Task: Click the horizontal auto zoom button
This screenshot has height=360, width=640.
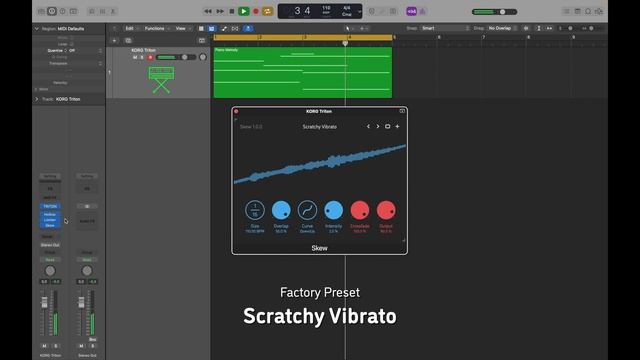Action: pos(549,29)
